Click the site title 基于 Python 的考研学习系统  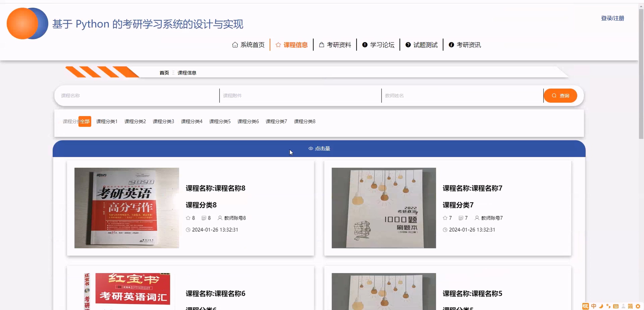(x=148, y=24)
